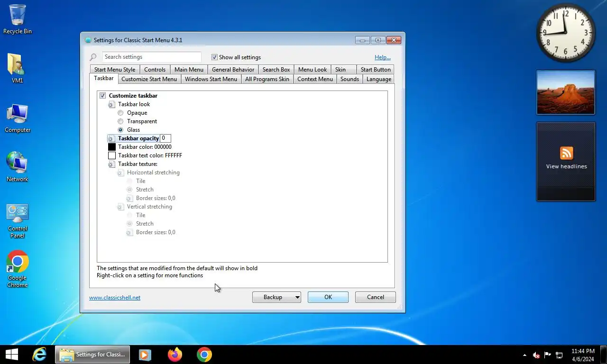Select the Control Panel desktop icon
Viewport: 607px width, 364px height.
[x=18, y=220]
